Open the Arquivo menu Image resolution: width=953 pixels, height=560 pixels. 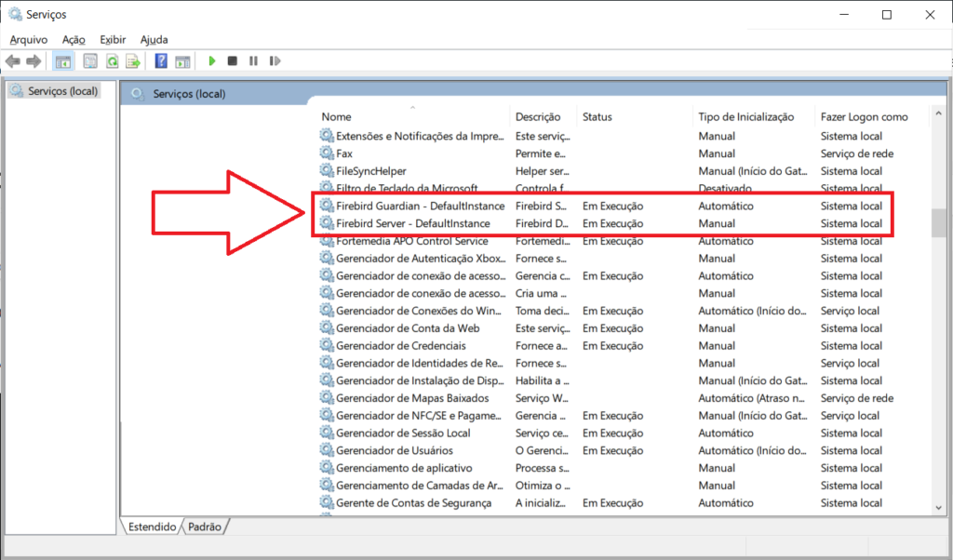click(x=28, y=39)
